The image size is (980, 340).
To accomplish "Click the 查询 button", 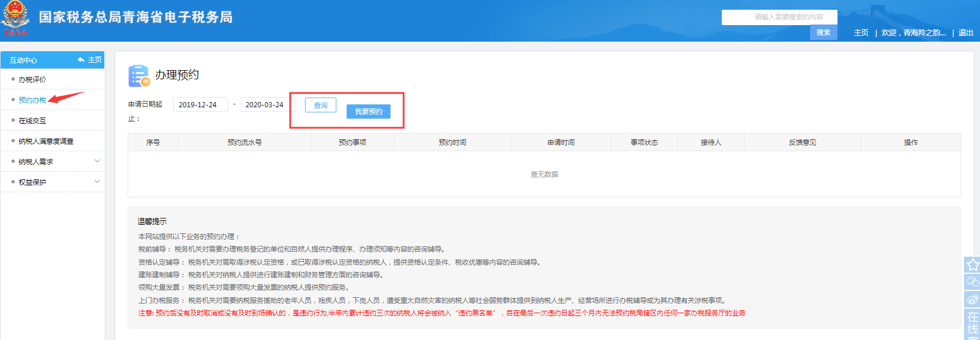I will click(x=320, y=105).
